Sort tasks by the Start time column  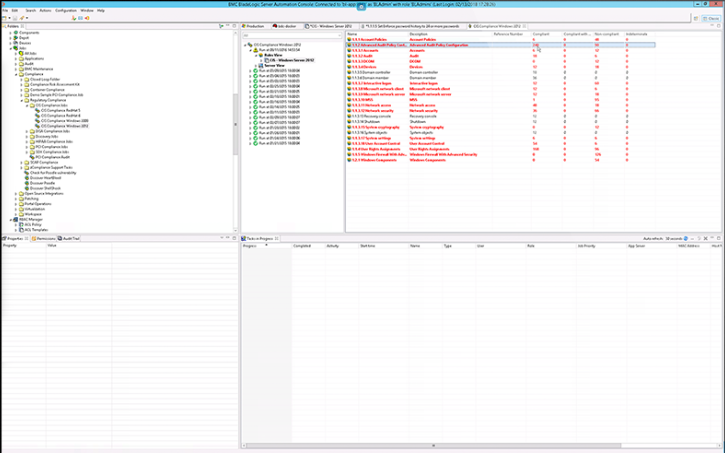pos(384,246)
